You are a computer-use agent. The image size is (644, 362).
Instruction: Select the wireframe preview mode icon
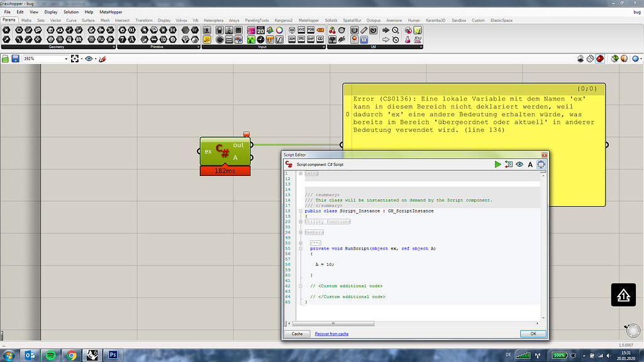[x=590, y=58]
